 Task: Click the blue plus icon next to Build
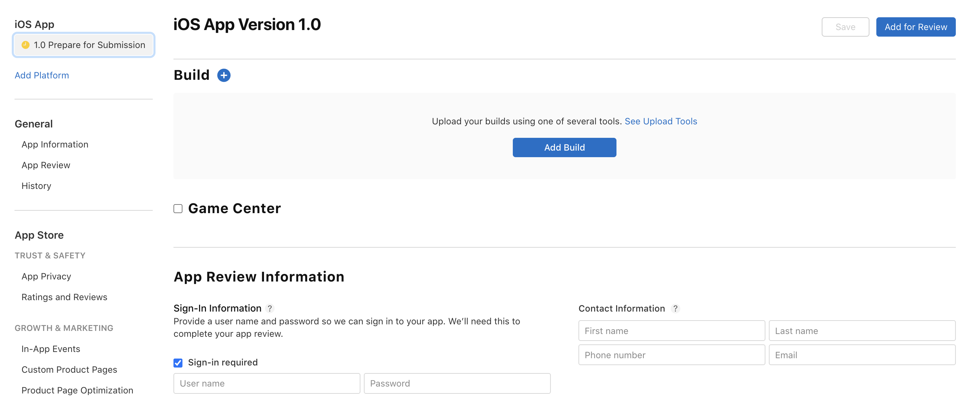[224, 75]
